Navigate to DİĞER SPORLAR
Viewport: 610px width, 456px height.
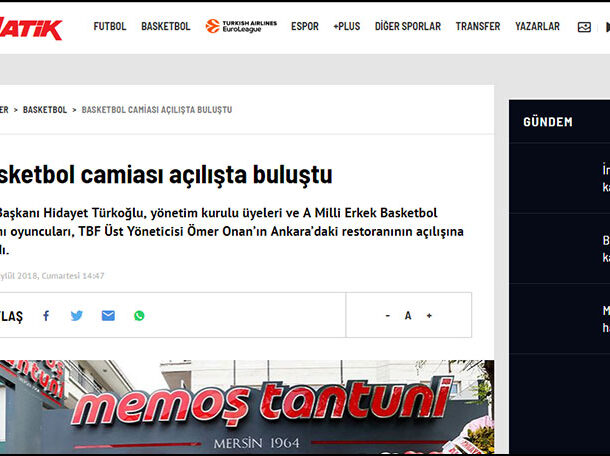click(407, 27)
